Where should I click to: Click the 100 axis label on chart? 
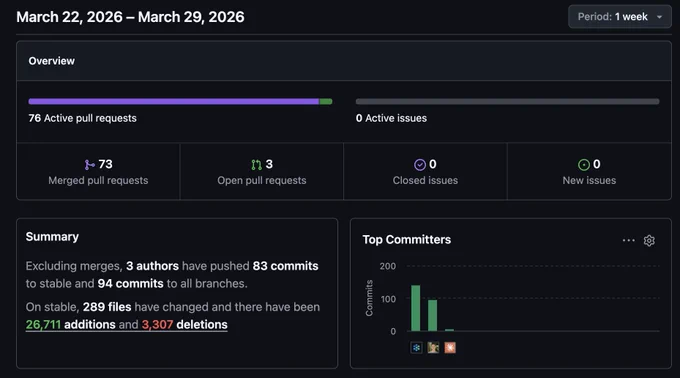click(x=388, y=299)
